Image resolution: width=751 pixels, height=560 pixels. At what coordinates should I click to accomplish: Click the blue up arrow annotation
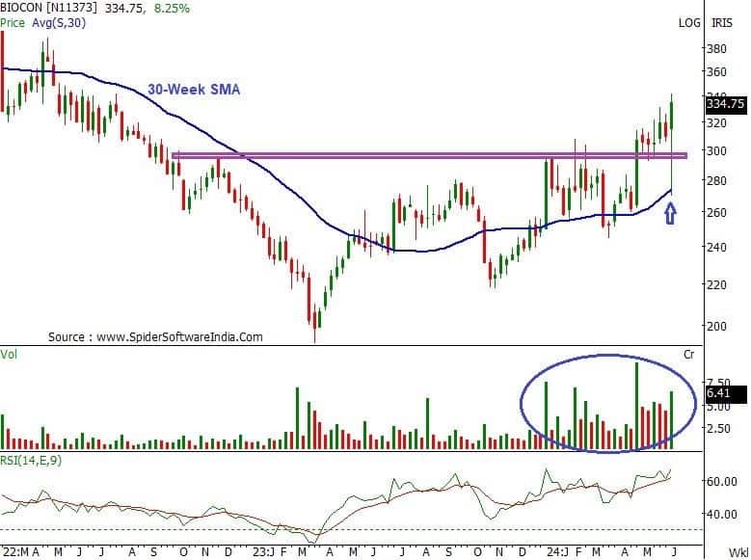coord(671,213)
